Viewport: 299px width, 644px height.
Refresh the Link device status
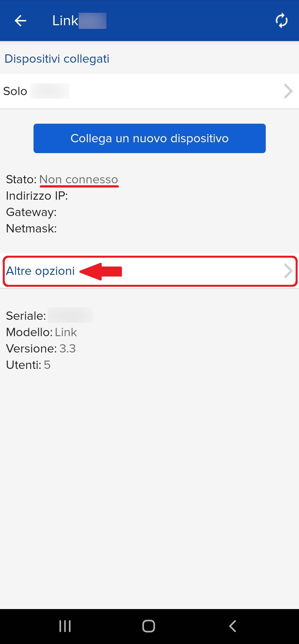click(x=282, y=21)
